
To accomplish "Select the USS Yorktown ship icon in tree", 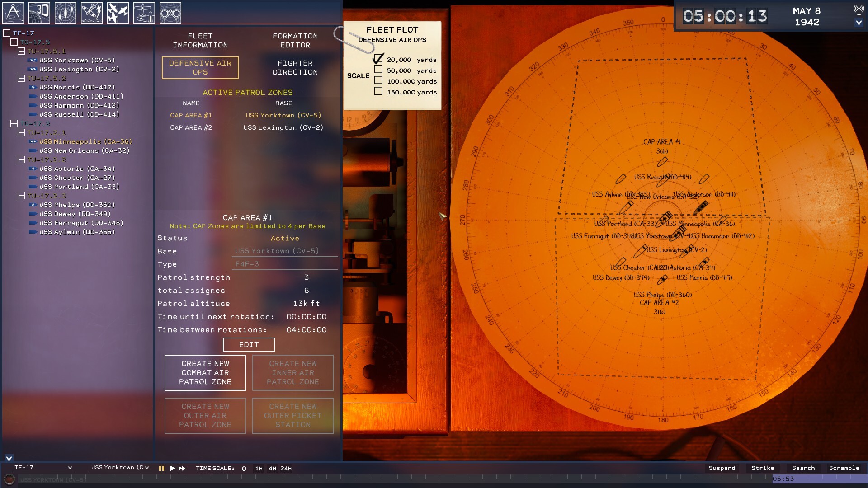I will coord(33,60).
